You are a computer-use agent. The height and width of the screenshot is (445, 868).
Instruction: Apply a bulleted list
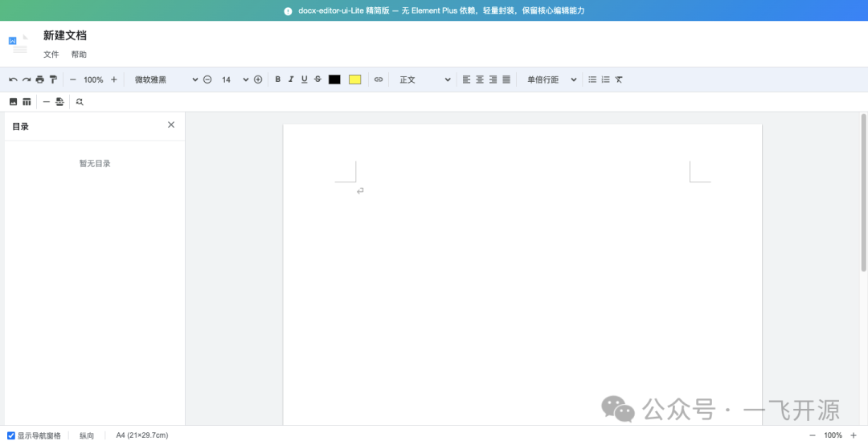pyautogui.click(x=592, y=80)
